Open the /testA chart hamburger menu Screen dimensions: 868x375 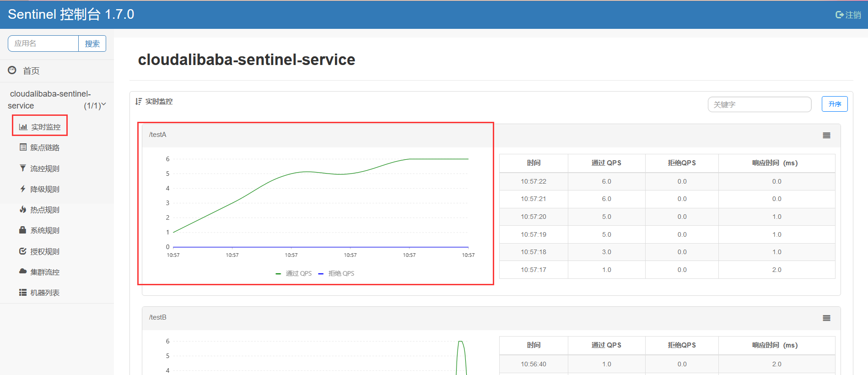(x=826, y=136)
